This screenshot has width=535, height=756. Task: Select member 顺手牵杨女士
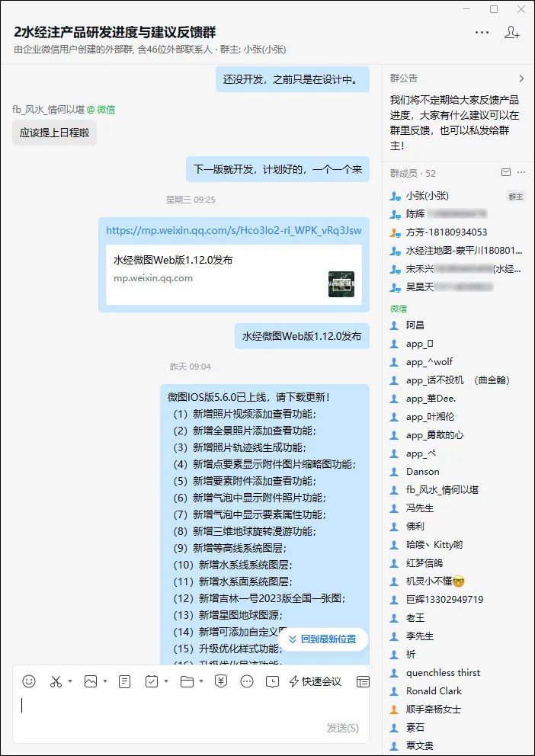[x=458, y=710]
